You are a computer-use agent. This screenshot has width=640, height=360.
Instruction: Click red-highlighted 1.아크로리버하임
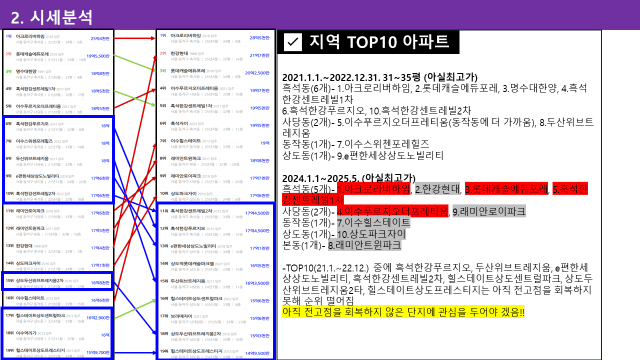tap(373, 189)
